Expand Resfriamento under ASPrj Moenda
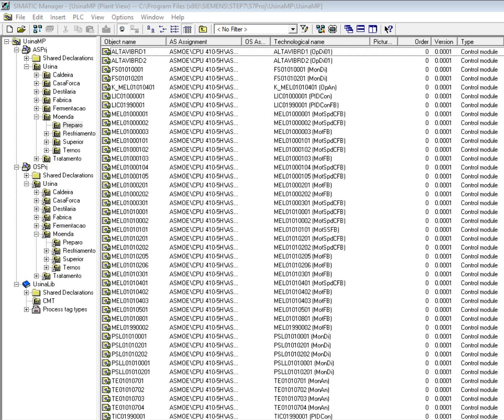Image resolution: width=504 pixels, height=420 pixels. pyautogui.click(x=47, y=134)
